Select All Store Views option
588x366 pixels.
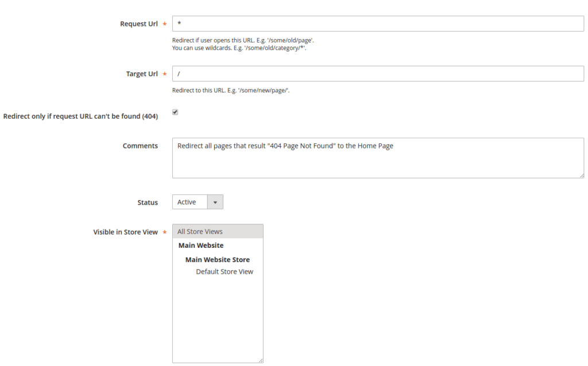218,232
